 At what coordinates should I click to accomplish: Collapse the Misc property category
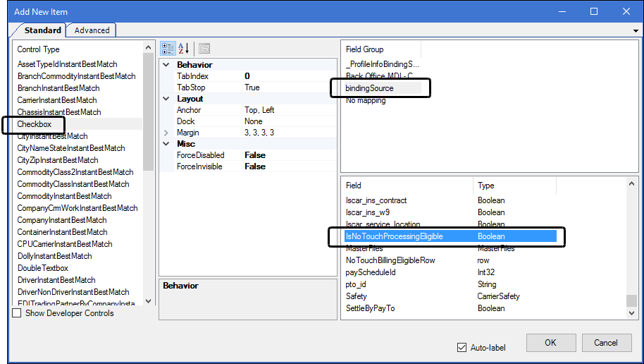click(166, 143)
